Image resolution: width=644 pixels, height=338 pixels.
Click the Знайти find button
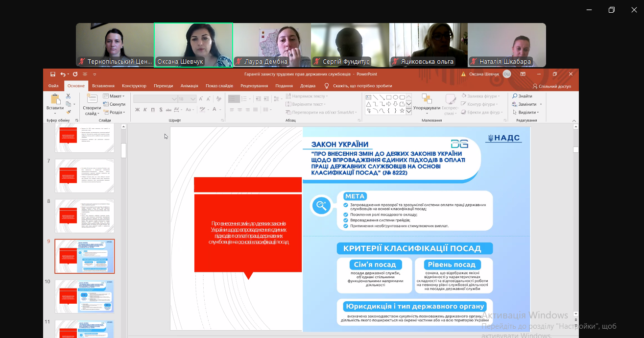522,96
